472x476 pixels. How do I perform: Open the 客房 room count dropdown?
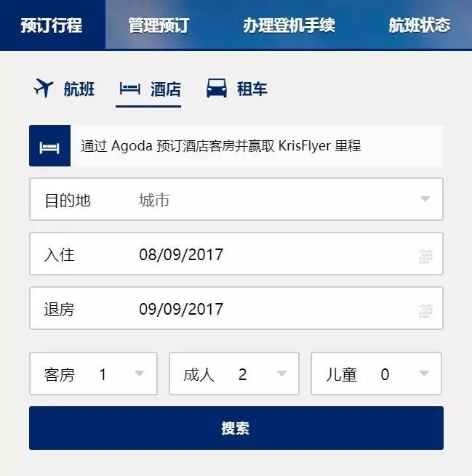[94, 374]
